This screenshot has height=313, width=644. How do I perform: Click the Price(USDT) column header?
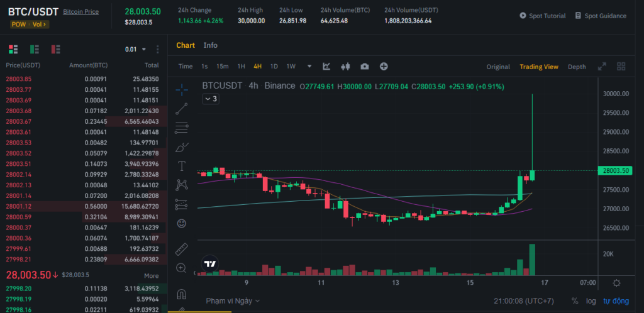pyautogui.click(x=23, y=65)
